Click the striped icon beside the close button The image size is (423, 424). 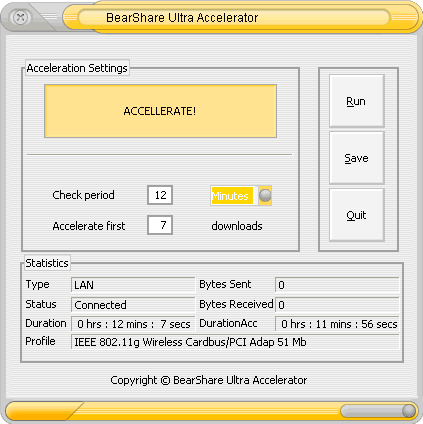tap(49, 16)
